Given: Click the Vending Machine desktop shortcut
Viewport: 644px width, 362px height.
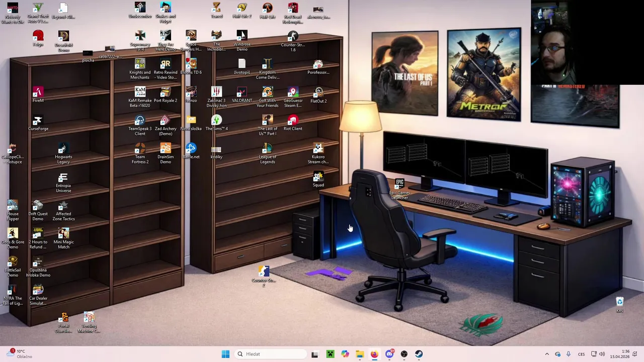Looking at the screenshot, I should (89, 322).
